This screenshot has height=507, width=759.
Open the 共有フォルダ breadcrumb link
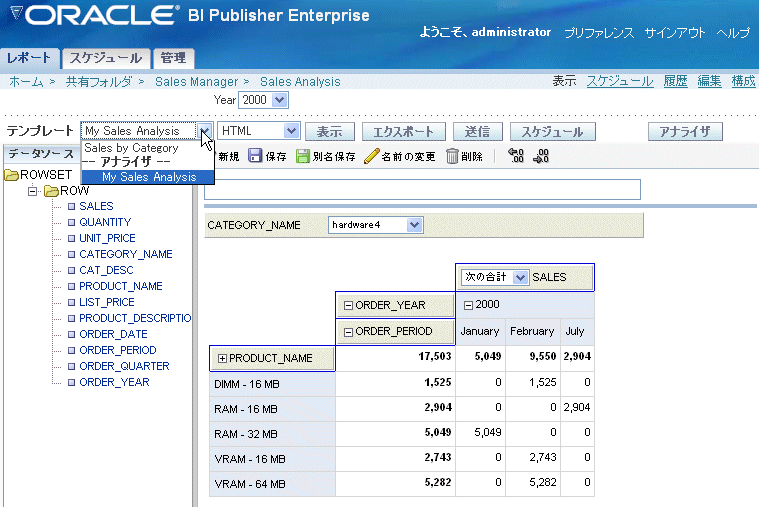coord(99,82)
